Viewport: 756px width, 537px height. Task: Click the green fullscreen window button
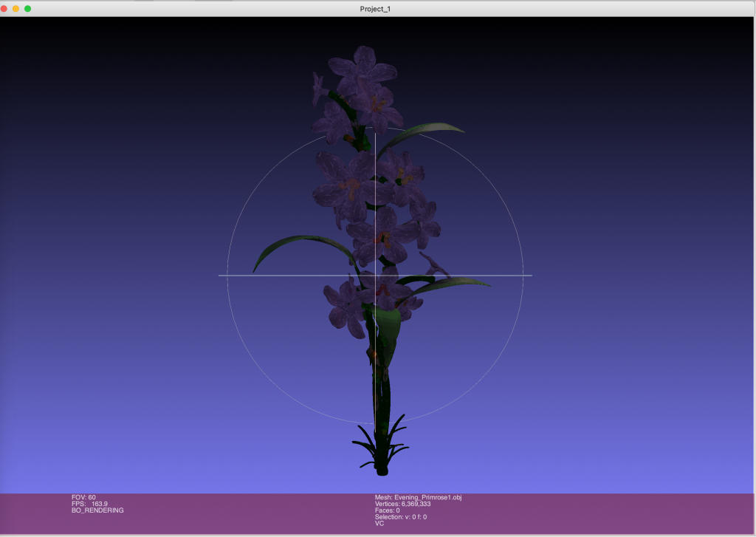27,8
